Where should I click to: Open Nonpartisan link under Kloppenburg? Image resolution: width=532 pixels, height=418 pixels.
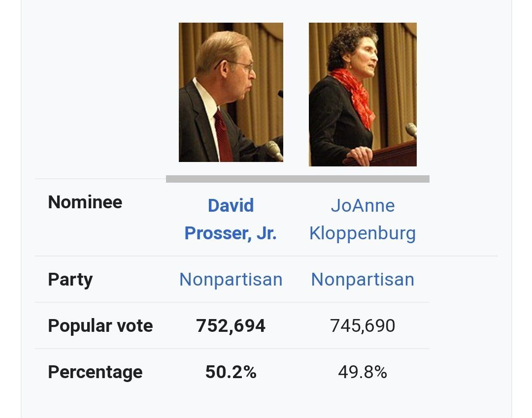(363, 279)
